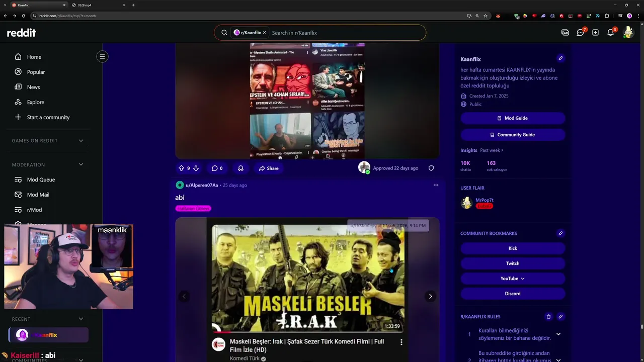Click the Mod Guide button
This screenshot has height=362, width=644.
pos(513,118)
